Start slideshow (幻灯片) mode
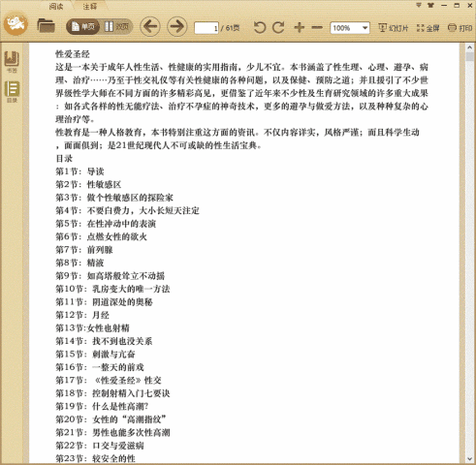Image resolution: width=476 pixels, height=465 pixels. click(x=393, y=28)
